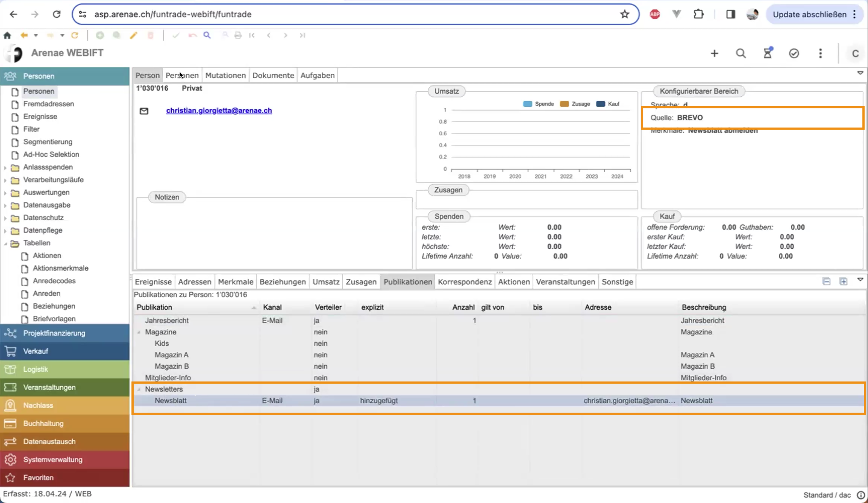This screenshot has width=868, height=503.
Task: Collapse the Tabellen folder tree node
Action: tap(5, 243)
